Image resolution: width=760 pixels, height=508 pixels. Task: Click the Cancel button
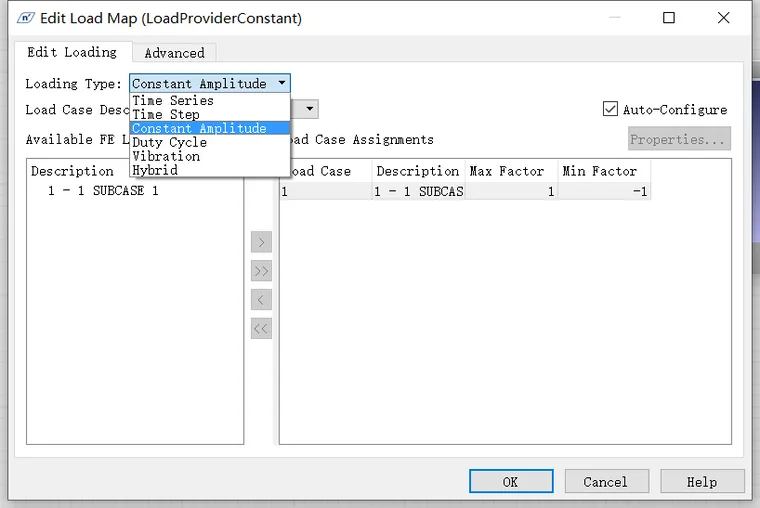[606, 481]
